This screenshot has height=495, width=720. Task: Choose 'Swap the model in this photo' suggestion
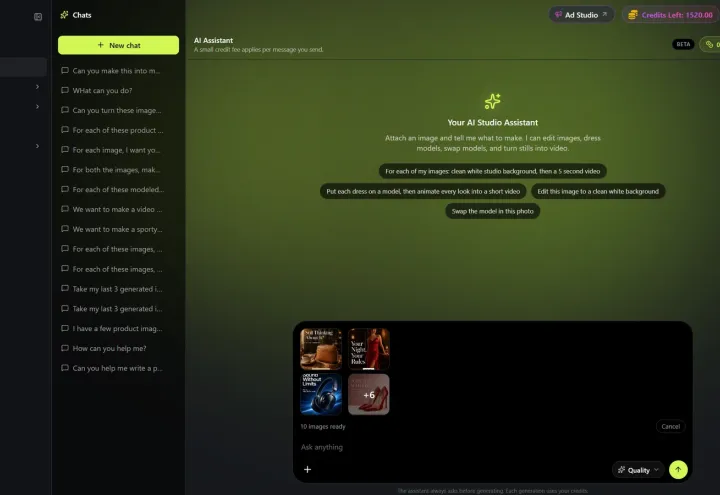point(493,211)
